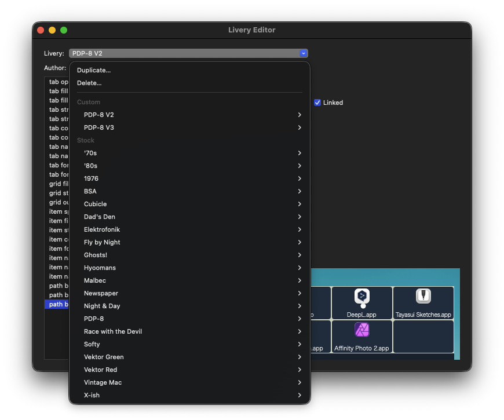Minimize the Livery Editor window
Viewport: 504px width, 420px height.
pos(52,30)
